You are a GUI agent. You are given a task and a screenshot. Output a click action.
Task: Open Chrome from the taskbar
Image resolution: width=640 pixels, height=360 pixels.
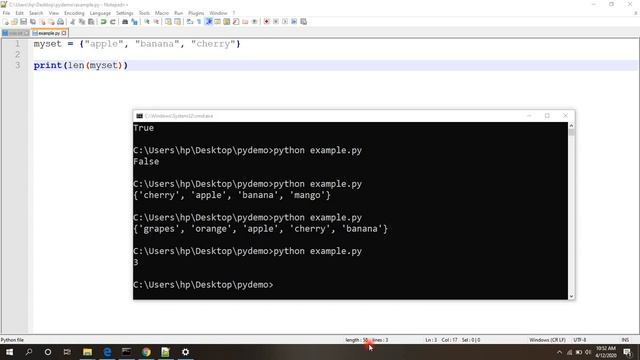[146, 352]
